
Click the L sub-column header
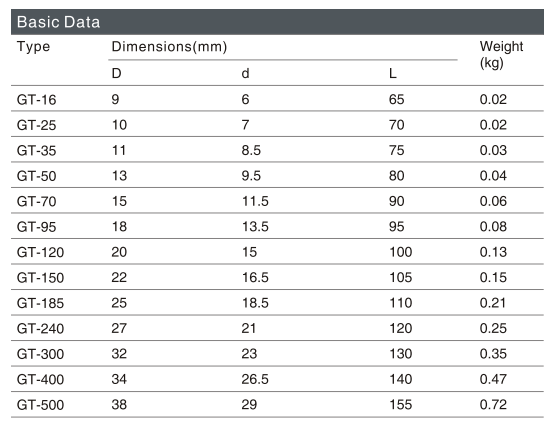click(393, 74)
